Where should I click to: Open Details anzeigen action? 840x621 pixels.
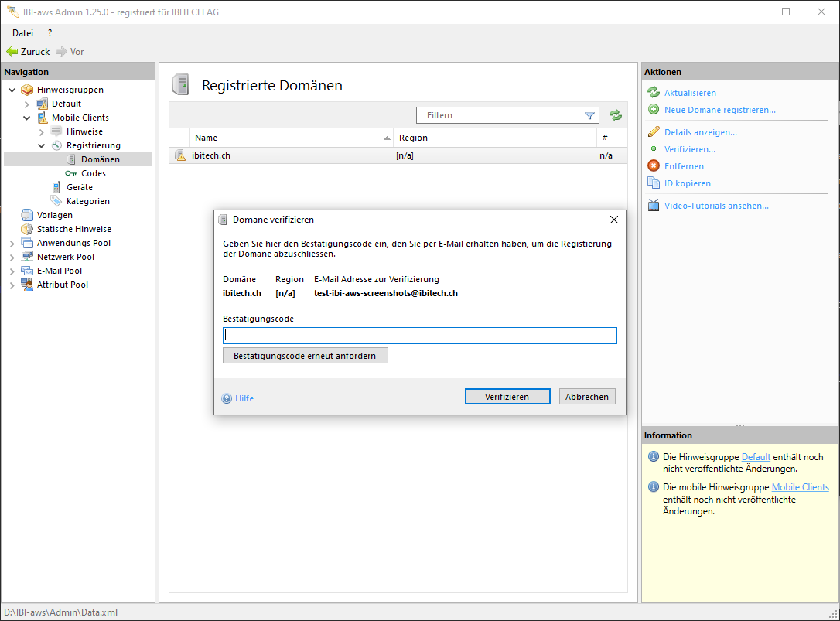coord(700,132)
